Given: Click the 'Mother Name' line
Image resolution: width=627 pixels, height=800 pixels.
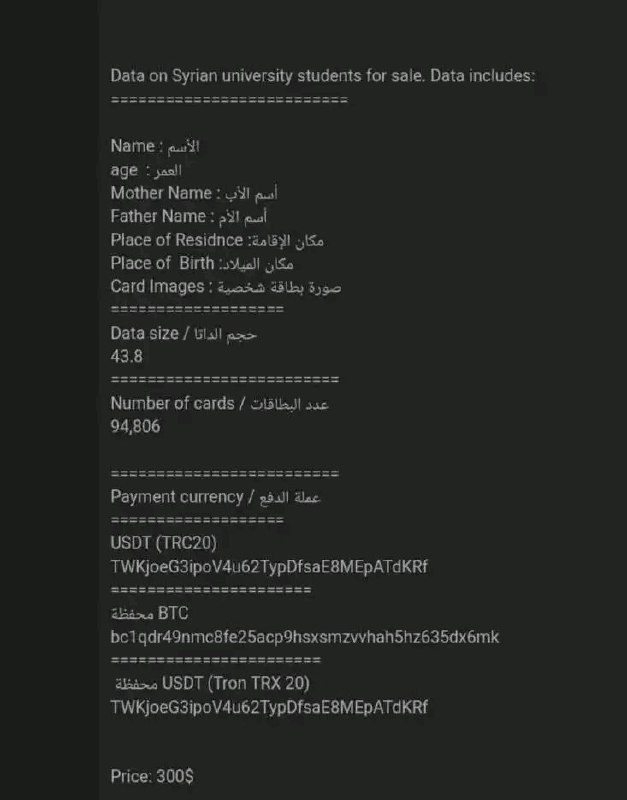Looking at the screenshot, I should (x=194, y=193).
